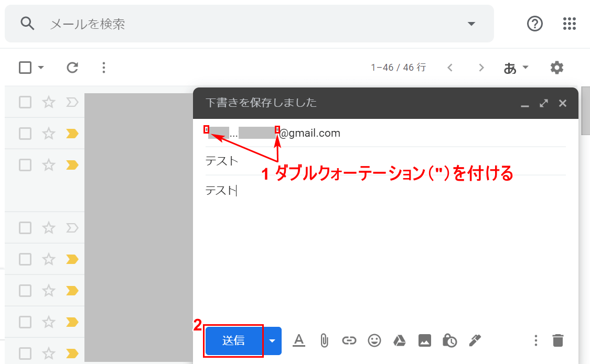The image size is (590, 364).
Task: Insert photo icon in compose
Action: [424, 341]
